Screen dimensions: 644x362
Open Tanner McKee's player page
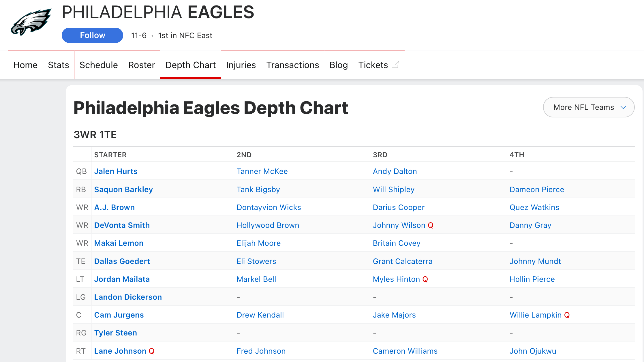[x=262, y=171]
